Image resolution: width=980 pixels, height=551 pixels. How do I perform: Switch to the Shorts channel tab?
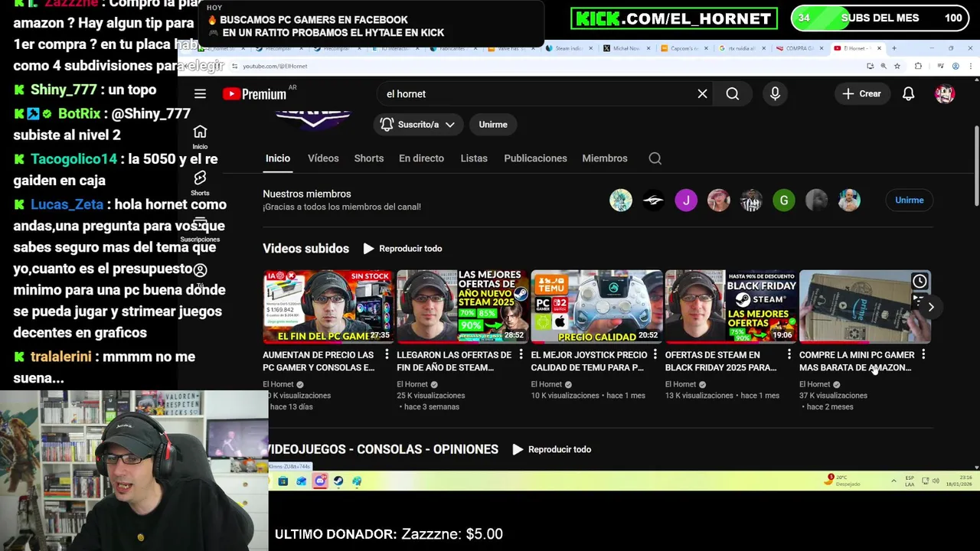[369, 158]
